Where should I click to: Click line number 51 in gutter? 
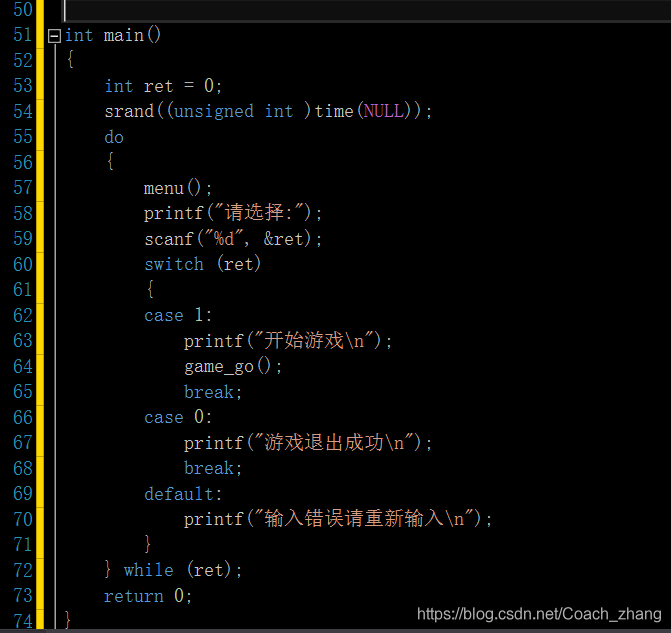coord(23,35)
